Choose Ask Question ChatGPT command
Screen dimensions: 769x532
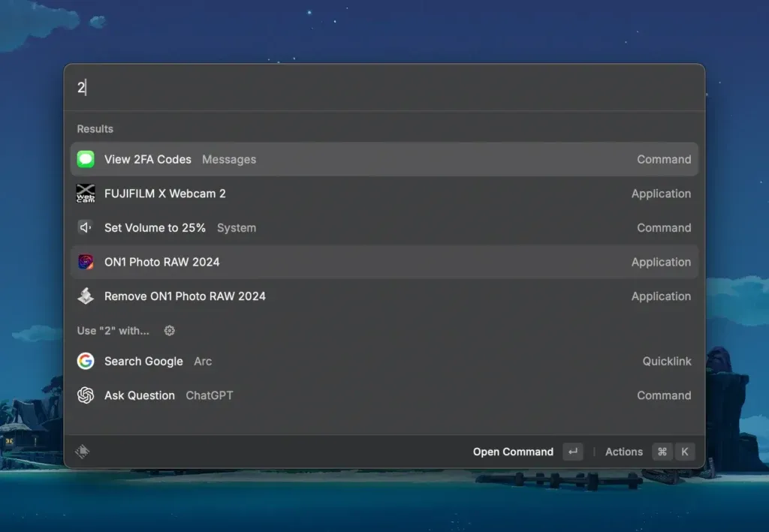coord(384,395)
